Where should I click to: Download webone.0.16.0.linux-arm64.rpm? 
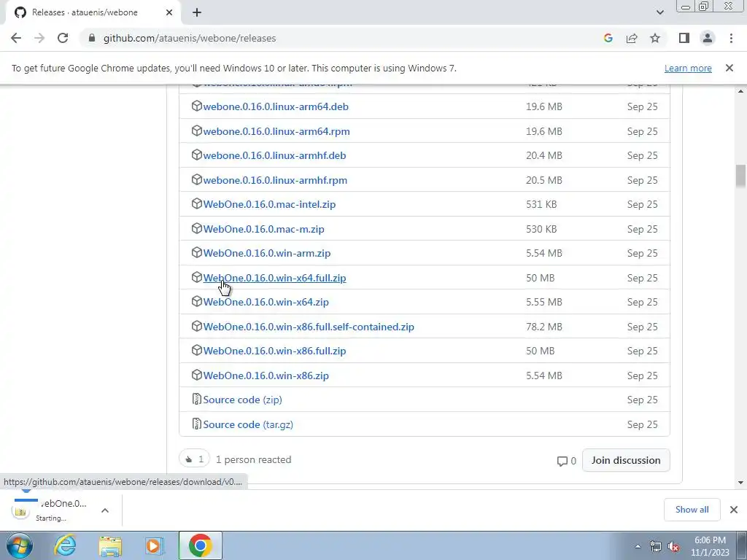pos(276,131)
